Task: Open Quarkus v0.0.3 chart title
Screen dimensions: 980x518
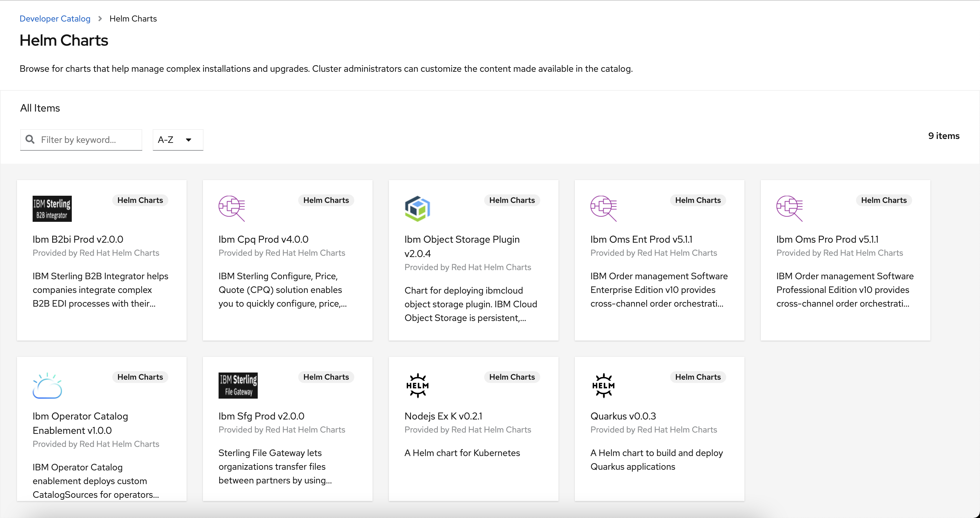Action: [623, 416]
